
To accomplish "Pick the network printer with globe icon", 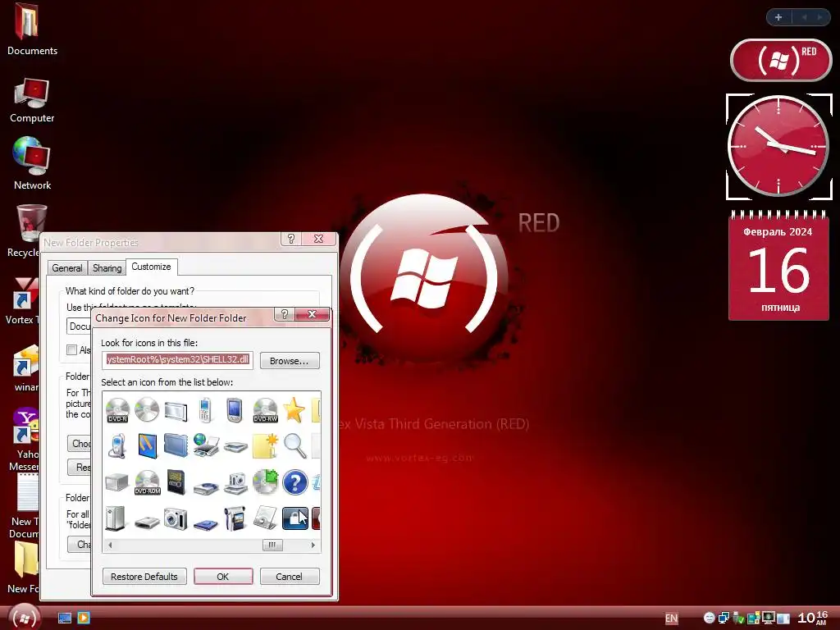I will click(x=206, y=446).
